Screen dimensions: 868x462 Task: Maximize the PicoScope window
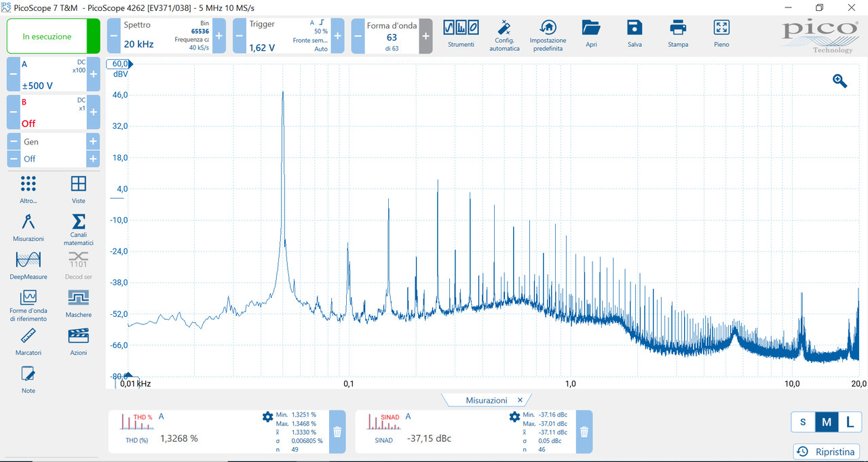[819, 7]
